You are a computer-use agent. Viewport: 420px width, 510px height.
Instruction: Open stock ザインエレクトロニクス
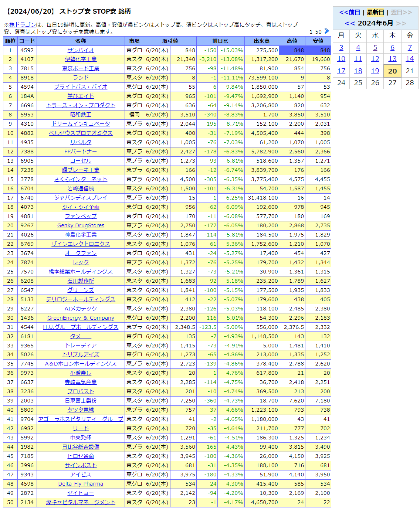click(81, 244)
